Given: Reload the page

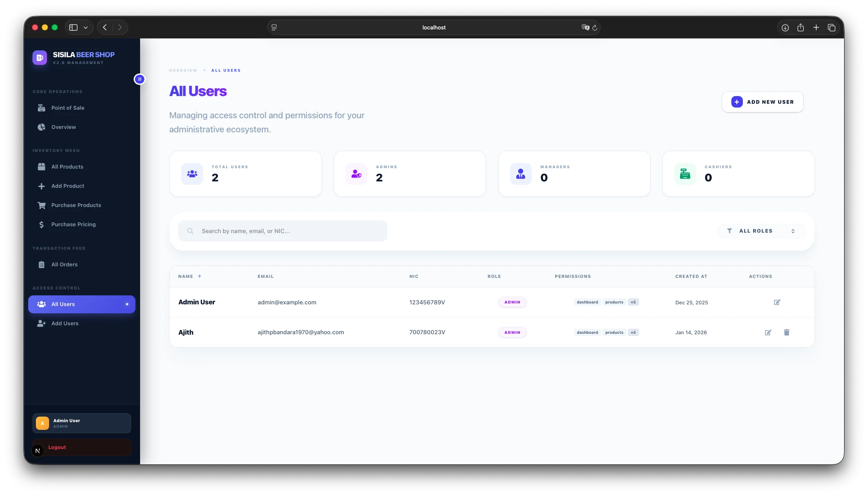Looking at the screenshot, I should click(595, 28).
